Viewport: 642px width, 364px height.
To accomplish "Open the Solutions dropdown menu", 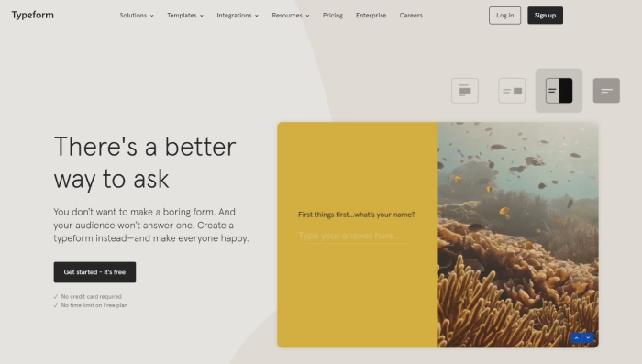I will point(137,16).
